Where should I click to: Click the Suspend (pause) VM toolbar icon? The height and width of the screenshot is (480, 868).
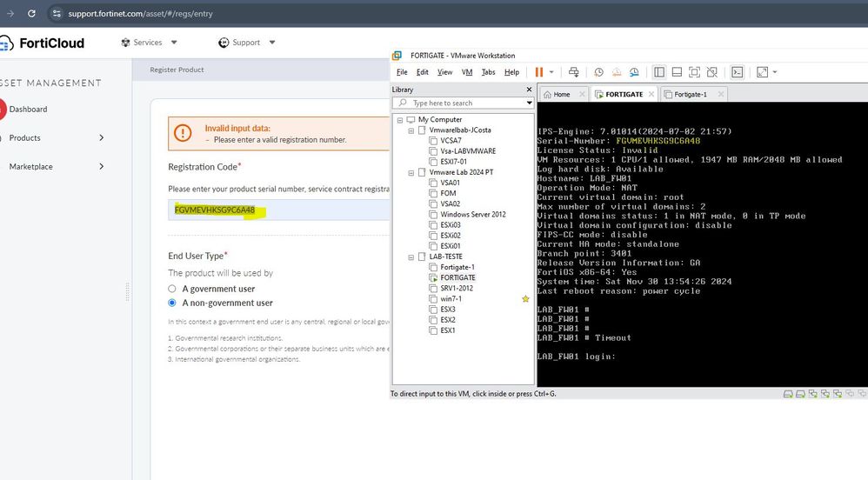click(539, 72)
